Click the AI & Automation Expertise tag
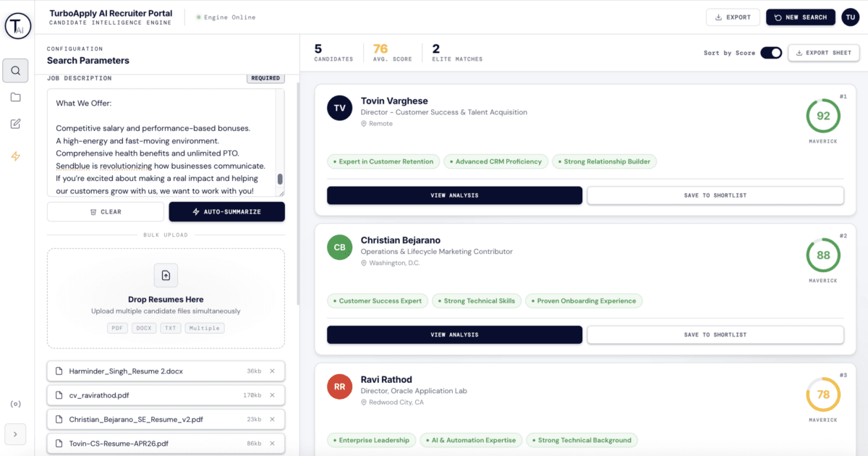 click(471, 440)
